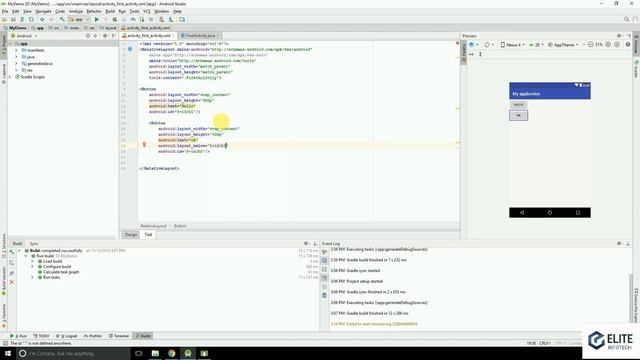640x360 pixels.
Task: Open Logcat tool window button
Action: pyautogui.click(x=67, y=336)
